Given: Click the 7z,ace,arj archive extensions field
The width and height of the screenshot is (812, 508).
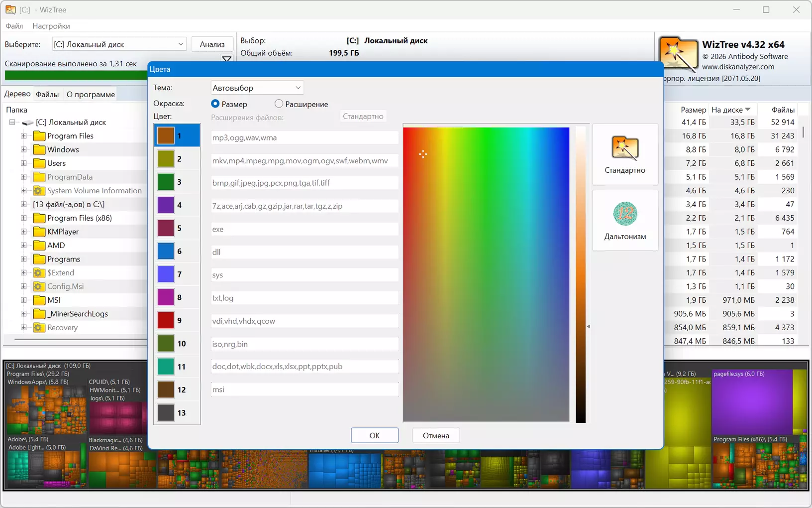Looking at the screenshot, I should [x=304, y=206].
